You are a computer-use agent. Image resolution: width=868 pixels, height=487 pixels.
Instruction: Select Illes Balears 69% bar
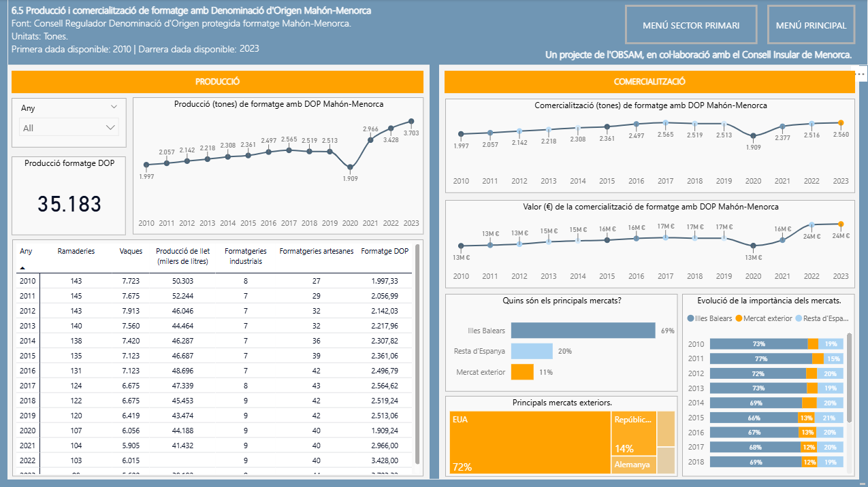pyautogui.click(x=583, y=331)
